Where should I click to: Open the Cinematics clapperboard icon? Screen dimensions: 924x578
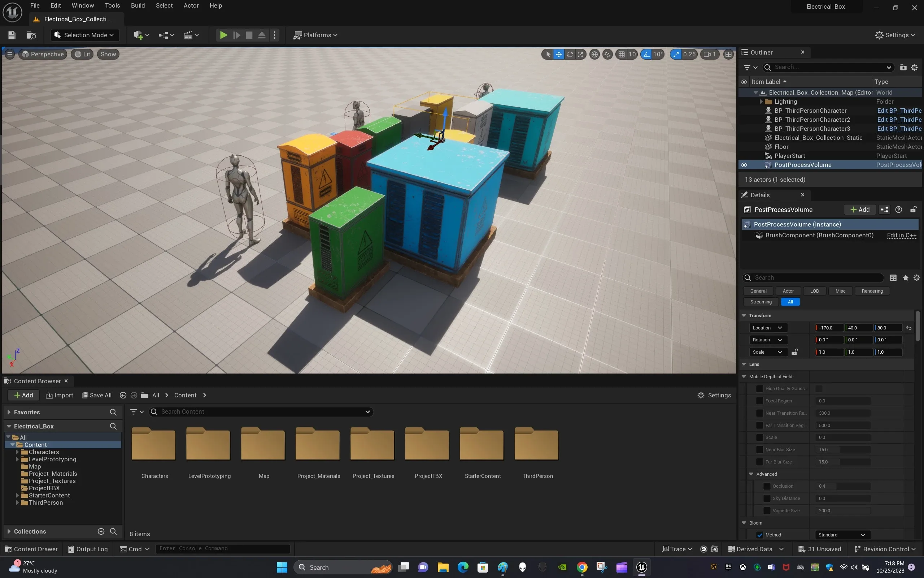191,35
